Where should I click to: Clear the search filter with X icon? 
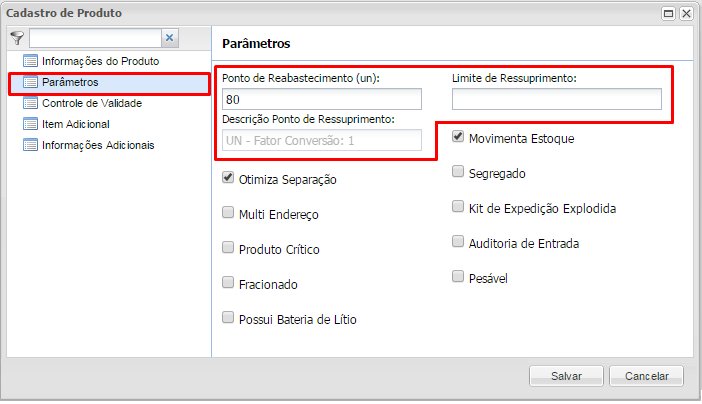point(169,38)
